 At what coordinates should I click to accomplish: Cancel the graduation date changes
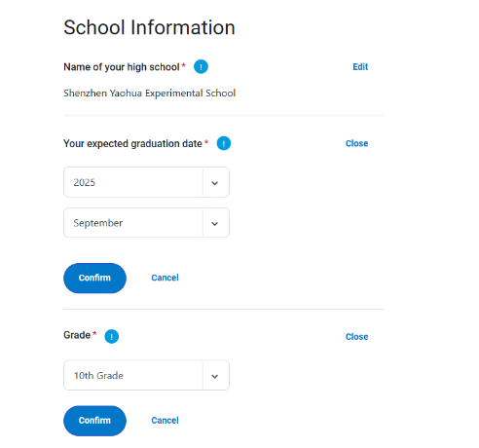point(165,278)
